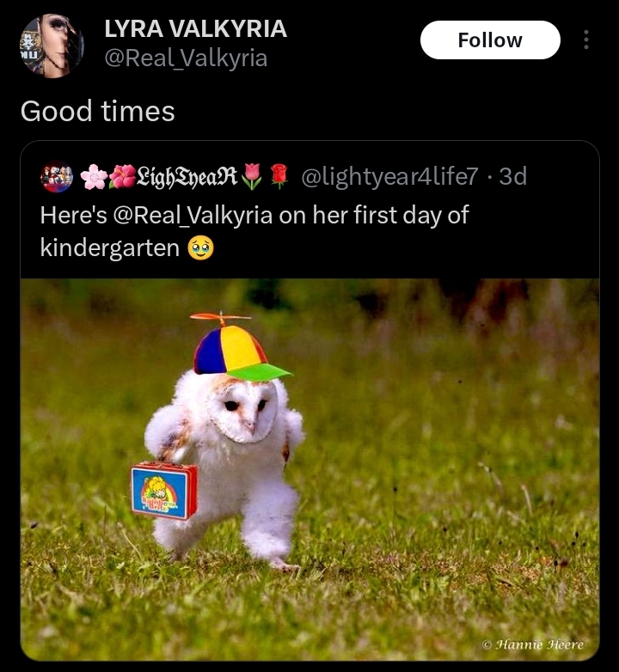
Task: Open the three-dot more options menu
Action: [x=586, y=40]
